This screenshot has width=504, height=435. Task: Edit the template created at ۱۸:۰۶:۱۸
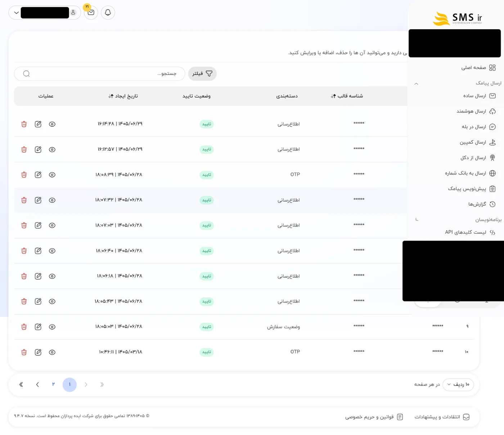tap(38, 276)
